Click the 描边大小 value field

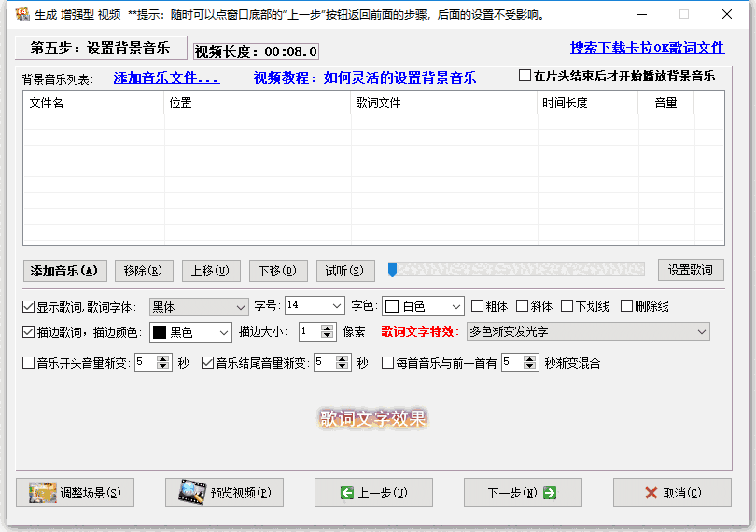click(x=311, y=332)
